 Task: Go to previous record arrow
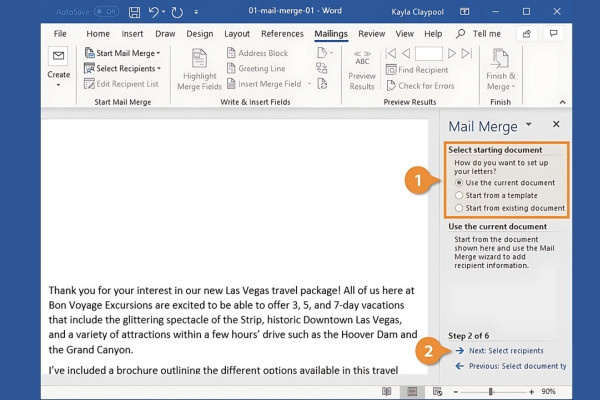(406, 53)
